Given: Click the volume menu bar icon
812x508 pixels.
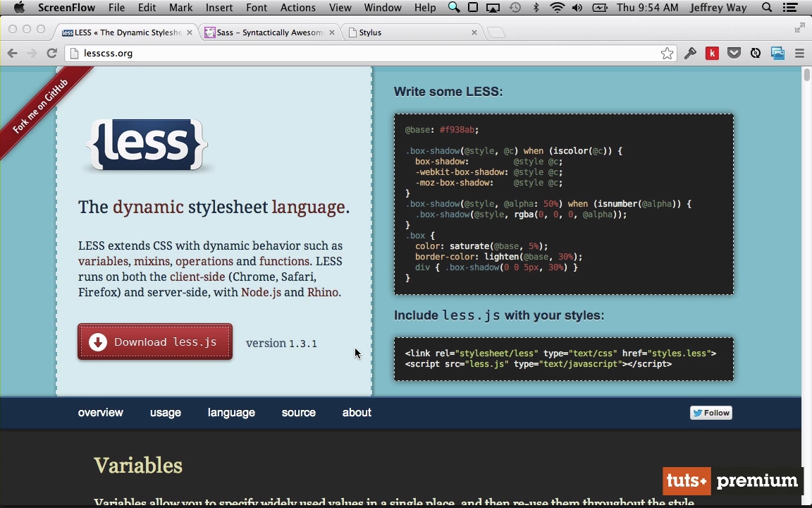Looking at the screenshot, I should click(x=577, y=7).
